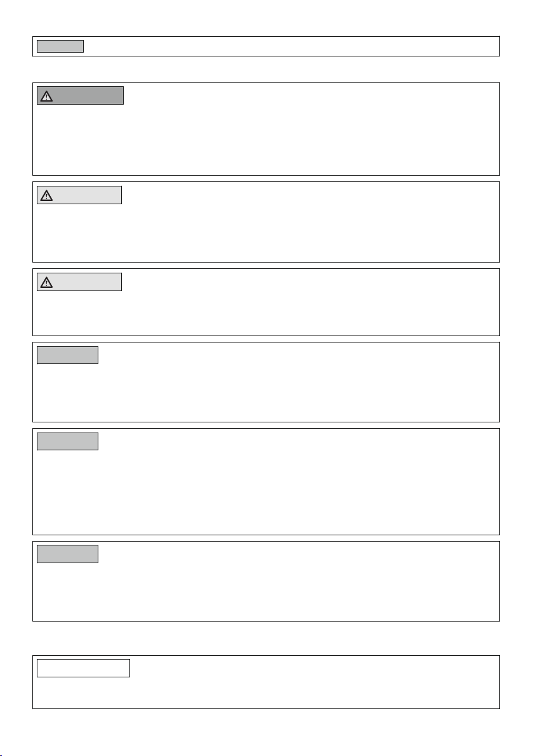Select the upper light gray warning label box
Screen dimensions: 533x756
coord(79,195)
